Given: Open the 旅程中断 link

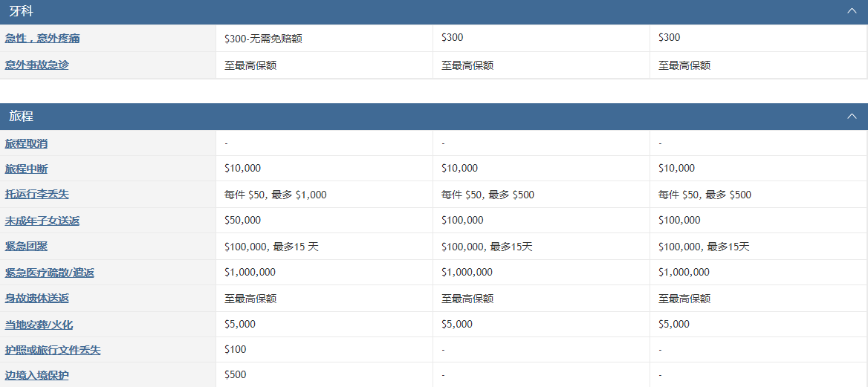Looking at the screenshot, I should coord(26,169).
